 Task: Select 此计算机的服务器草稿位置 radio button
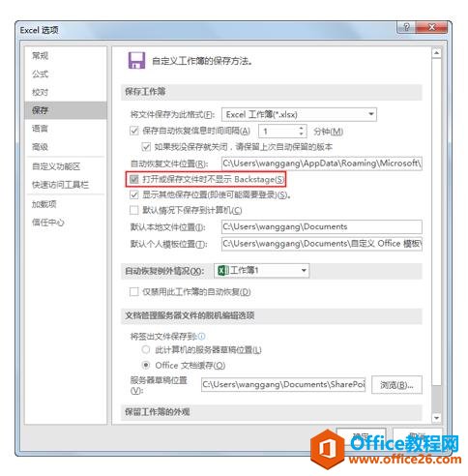146,349
